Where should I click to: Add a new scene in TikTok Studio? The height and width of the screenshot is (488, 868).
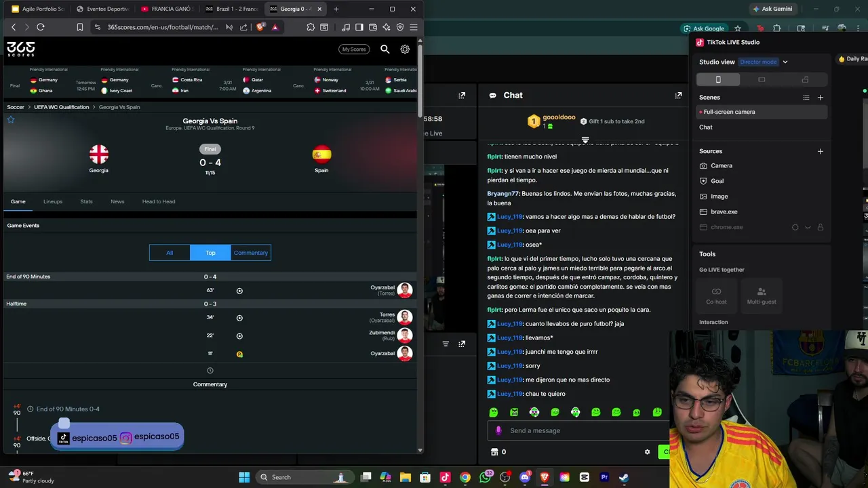coord(820,98)
